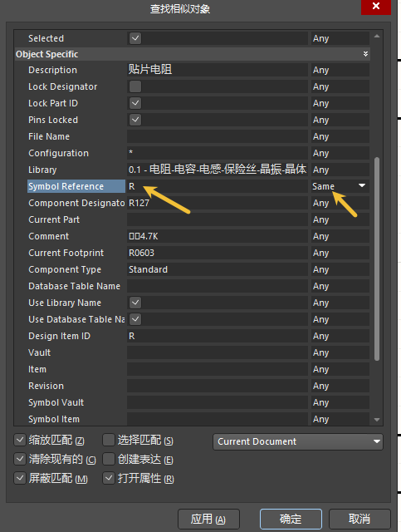
Task: Toggle the 打开属性 checkbox
Action: click(109, 479)
